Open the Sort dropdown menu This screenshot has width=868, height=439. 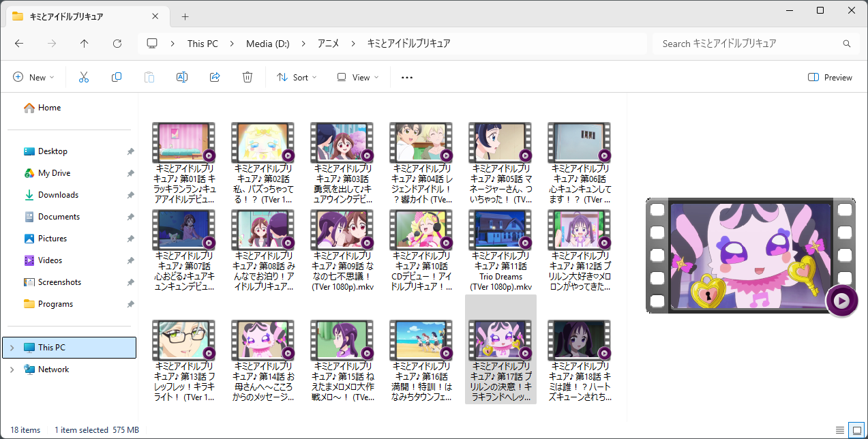pos(297,77)
